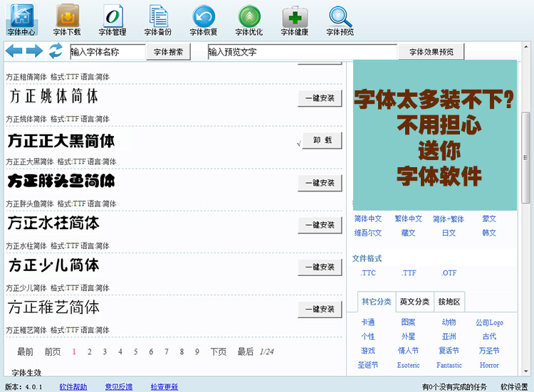Jump to last page with 最后
534x392 pixels.
(x=246, y=351)
